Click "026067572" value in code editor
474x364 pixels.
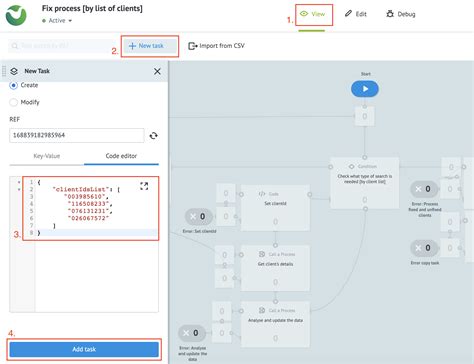click(89, 218)
